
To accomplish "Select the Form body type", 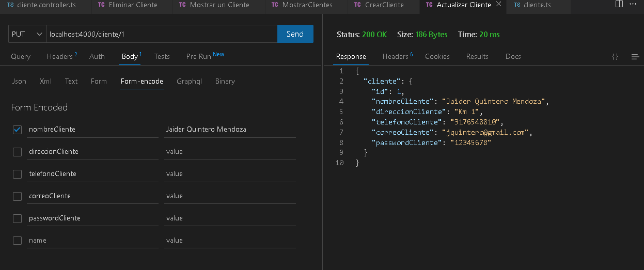I will point(99,81).
